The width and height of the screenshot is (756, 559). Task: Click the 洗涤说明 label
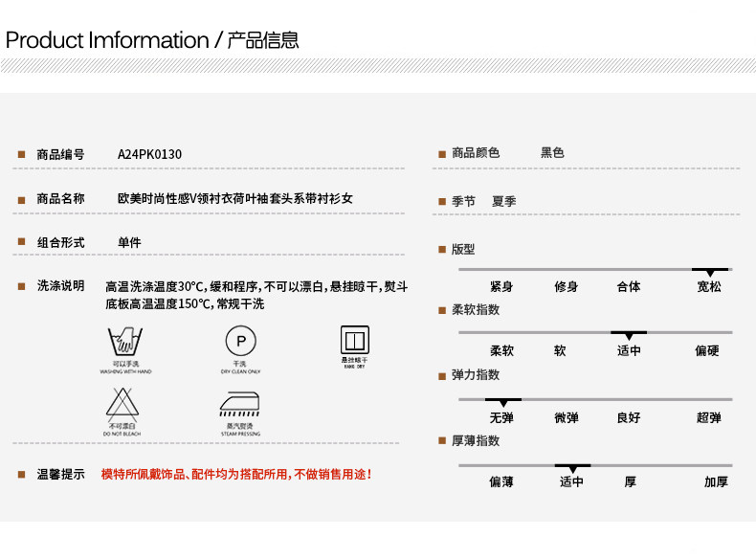60,285
